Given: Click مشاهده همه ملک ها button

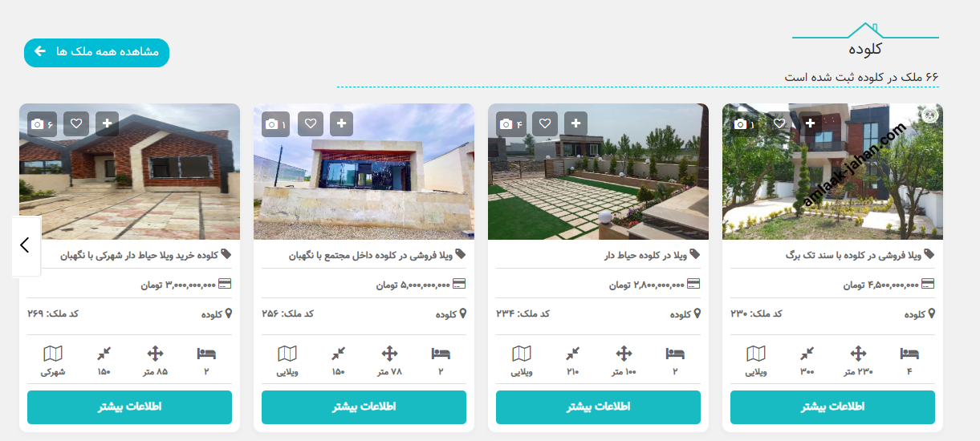Looking at the screenshot, I should [x=96, y=52].
